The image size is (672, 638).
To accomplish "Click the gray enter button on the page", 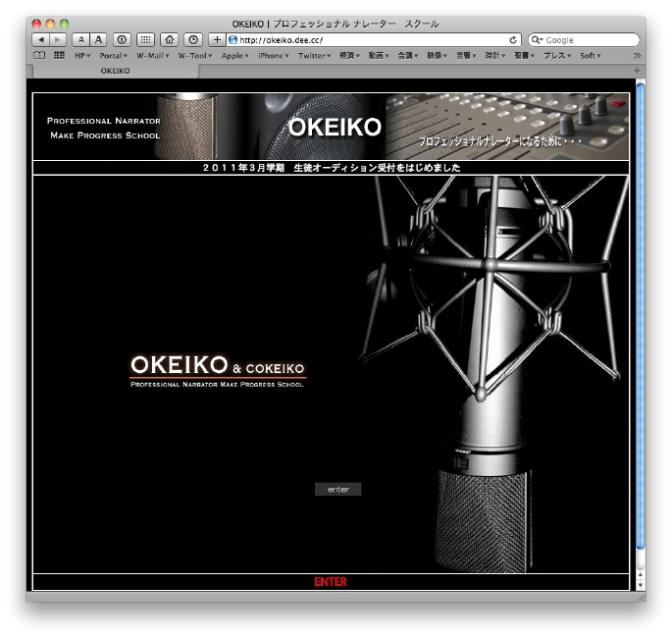I will click(337, 489).
